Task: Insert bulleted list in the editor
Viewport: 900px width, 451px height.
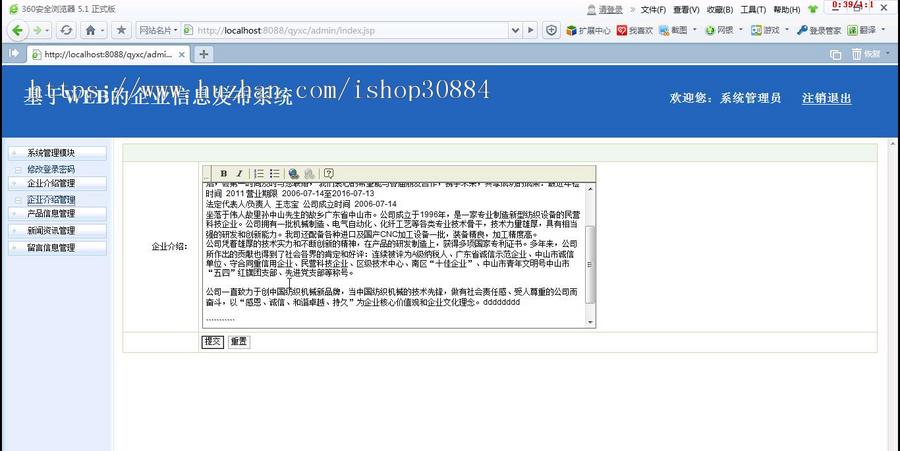Action: click(x=274, y=173)
